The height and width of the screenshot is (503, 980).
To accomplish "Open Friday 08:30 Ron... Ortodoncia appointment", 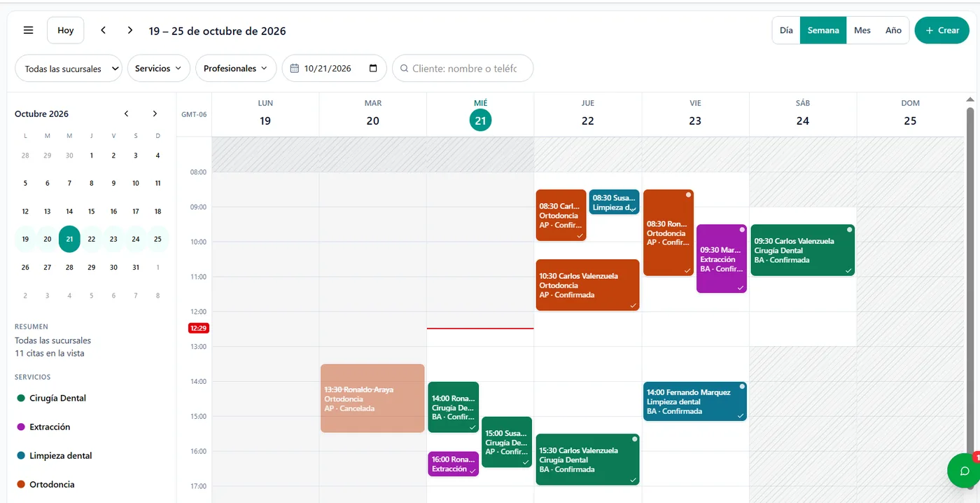I will (668, 233).
